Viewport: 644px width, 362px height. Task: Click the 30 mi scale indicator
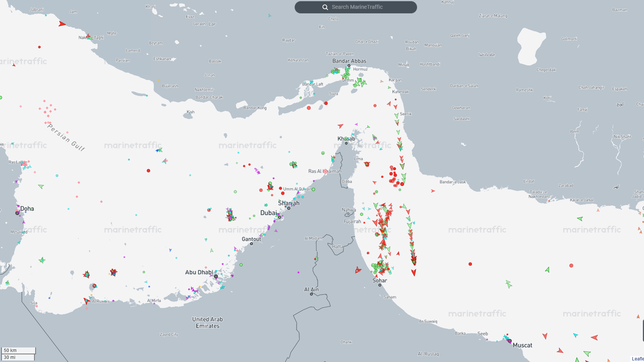(18, 357)
